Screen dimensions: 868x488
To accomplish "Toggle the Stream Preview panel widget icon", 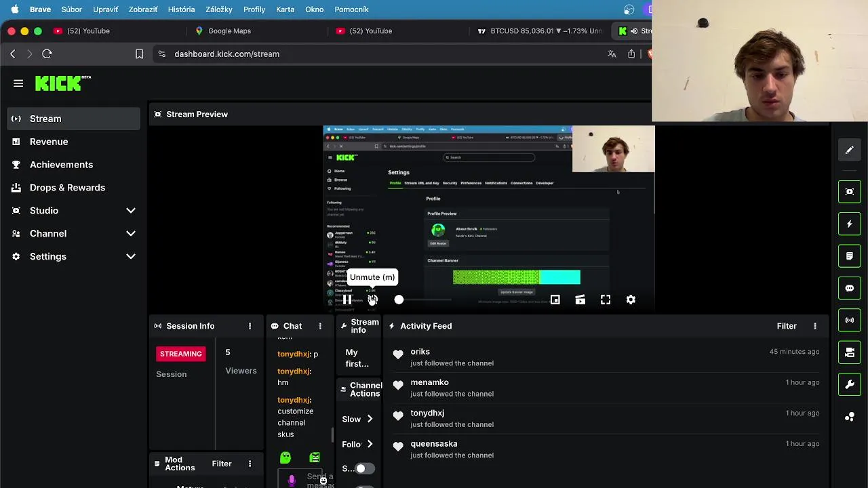I will tap(849, 192).
